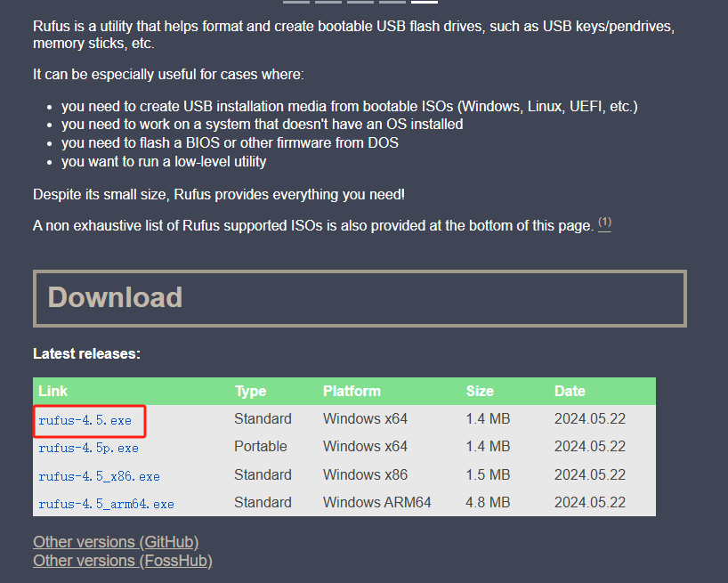Click the Platform column header
728x583 pixels.
pyautogui.click(x=352, y=392)
